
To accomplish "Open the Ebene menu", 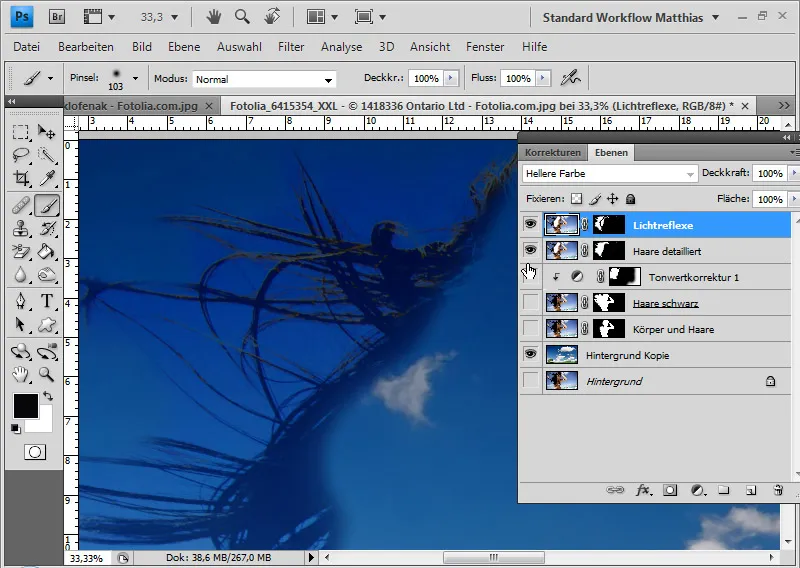I will click(x=184, y=47).
